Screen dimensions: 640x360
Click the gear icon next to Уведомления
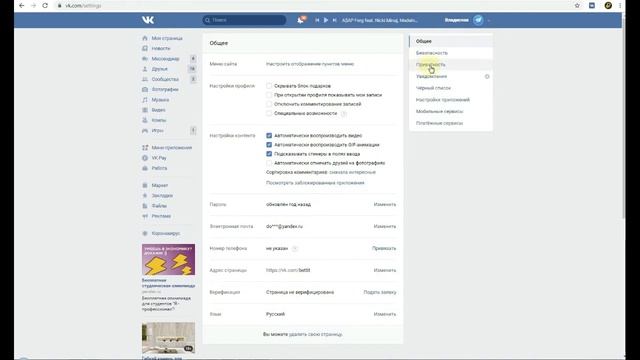(x=487, y=76)
